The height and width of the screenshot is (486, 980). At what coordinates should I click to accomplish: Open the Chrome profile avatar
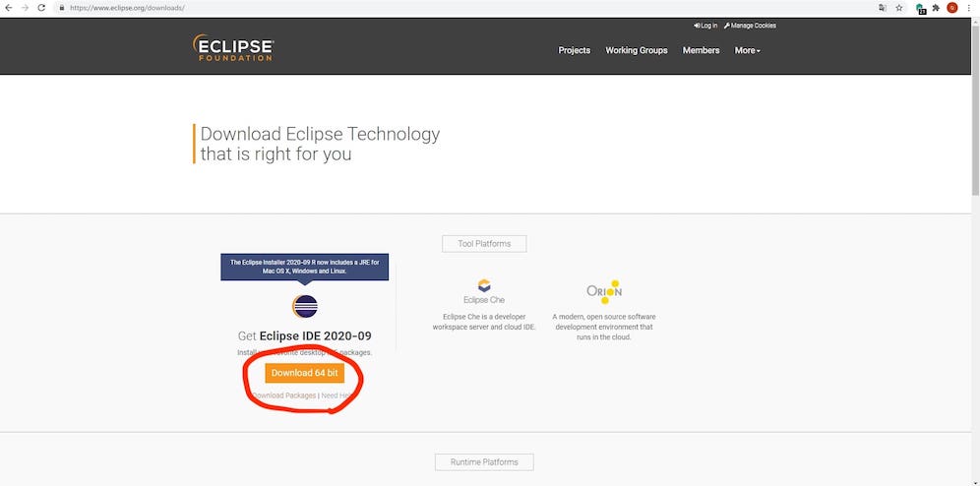point(951,8)
